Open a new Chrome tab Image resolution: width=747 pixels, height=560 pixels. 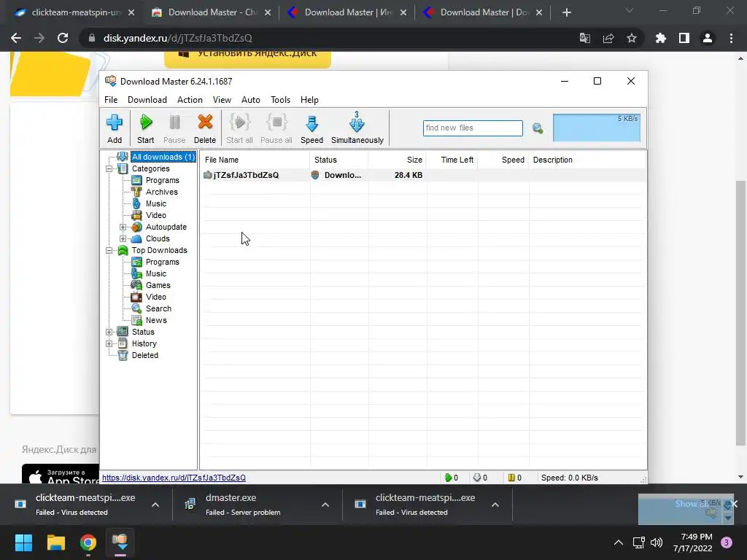click(x=566, y=12)
